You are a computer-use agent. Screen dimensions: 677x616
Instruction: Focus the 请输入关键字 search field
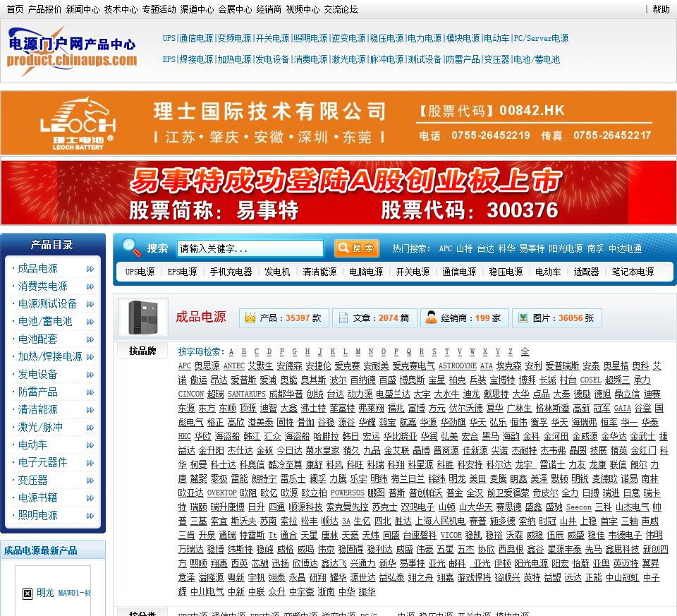250,248
